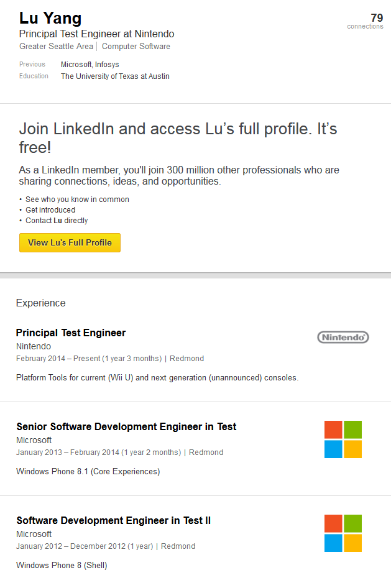Click the Microsoft logo beside Senior Software Development Engineer
This screenshot has width=391, height=588.
click(x=343, y=439)
